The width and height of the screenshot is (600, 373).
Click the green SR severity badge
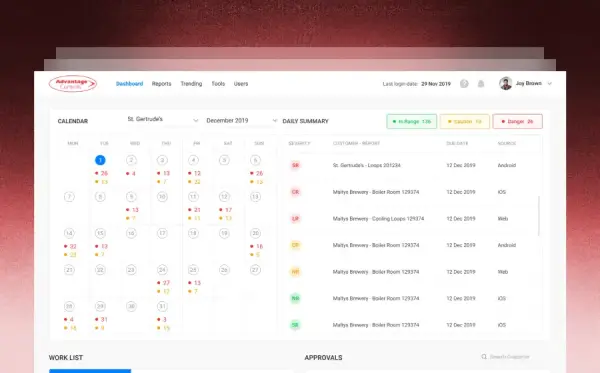295,325
